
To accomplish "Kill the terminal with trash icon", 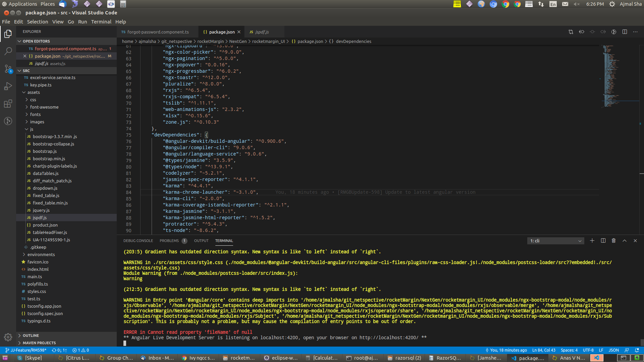I will point(613,241).
